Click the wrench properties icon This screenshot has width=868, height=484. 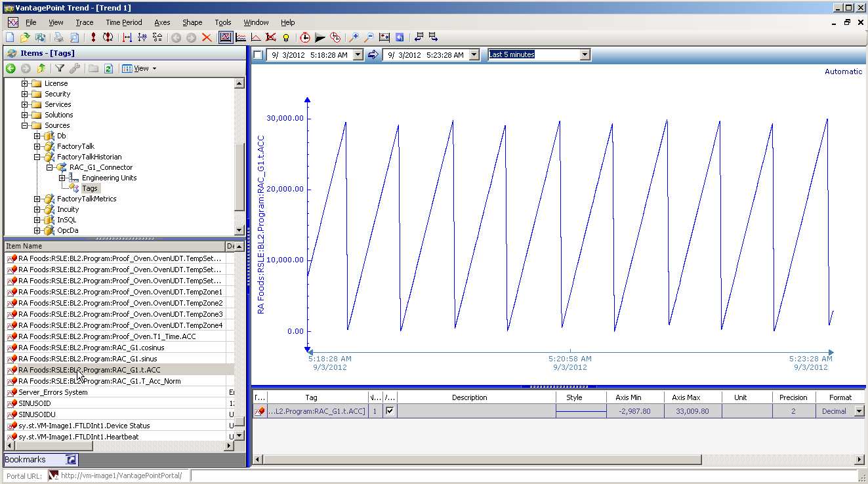click(x=75, y=68)
